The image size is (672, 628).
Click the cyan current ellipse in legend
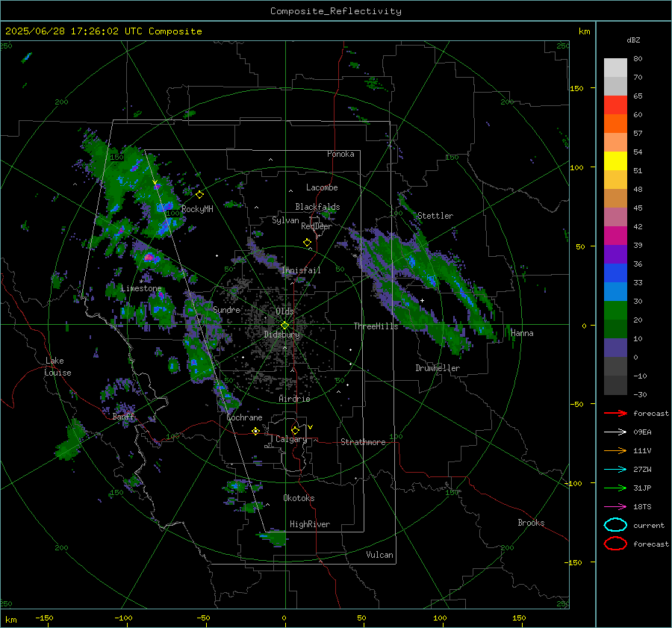pyautogui.click(x=615, y=525)
